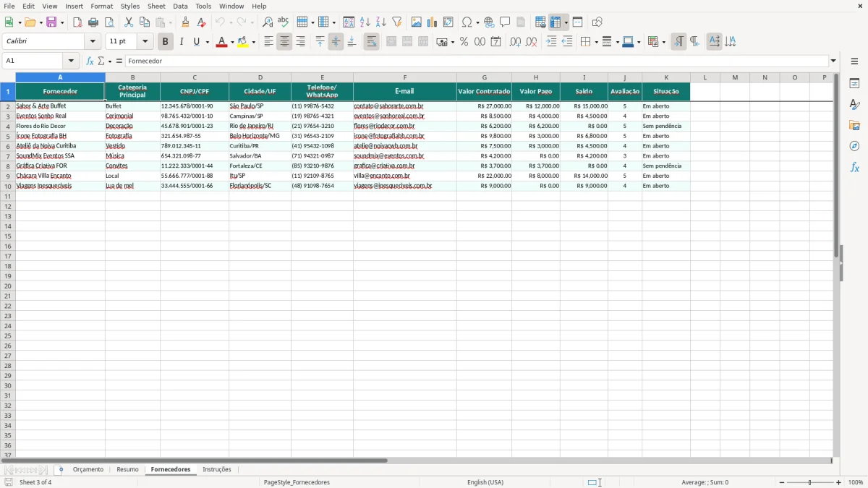
Task: Toggle the AutoFilter funnel icon
Action: [396, 22]
